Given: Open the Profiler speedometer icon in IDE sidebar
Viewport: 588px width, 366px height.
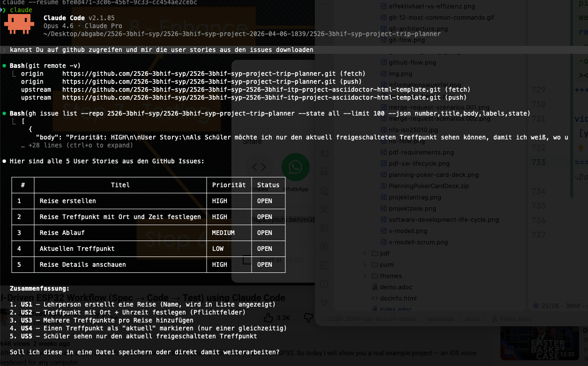Looking at the screenshot, I should tap(324, 190).
